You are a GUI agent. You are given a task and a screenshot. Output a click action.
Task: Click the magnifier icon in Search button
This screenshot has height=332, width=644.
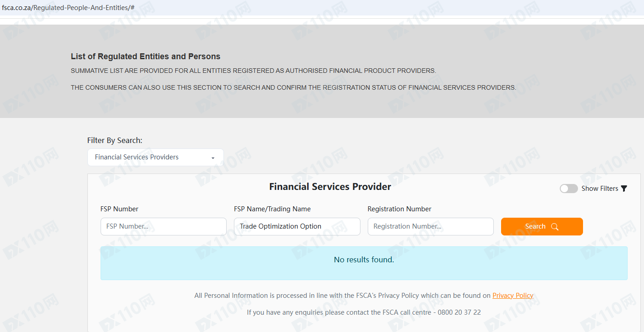[554, 227]
